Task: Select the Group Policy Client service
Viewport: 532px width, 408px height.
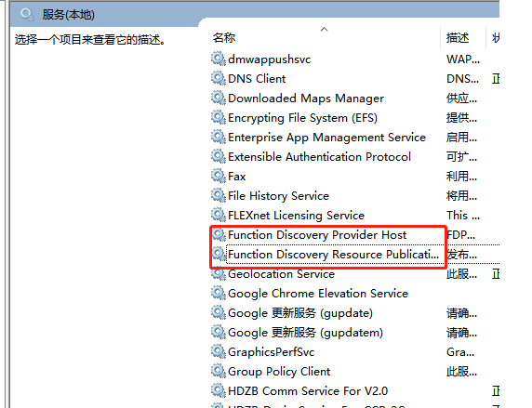Action: (x=279, y=372)
